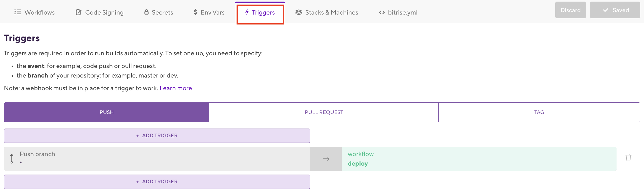Open the Secrets tab
644x191 pixels.
point(162,12)
